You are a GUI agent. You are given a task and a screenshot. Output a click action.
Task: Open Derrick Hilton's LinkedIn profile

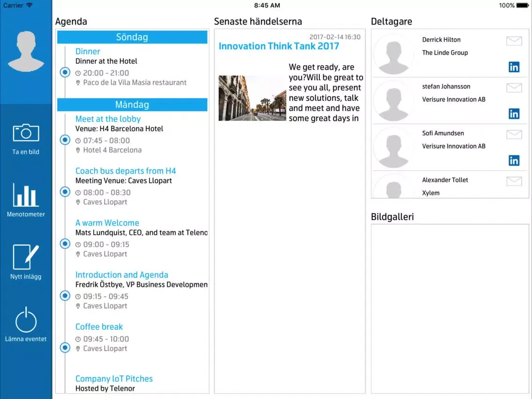tap(514, 67)
